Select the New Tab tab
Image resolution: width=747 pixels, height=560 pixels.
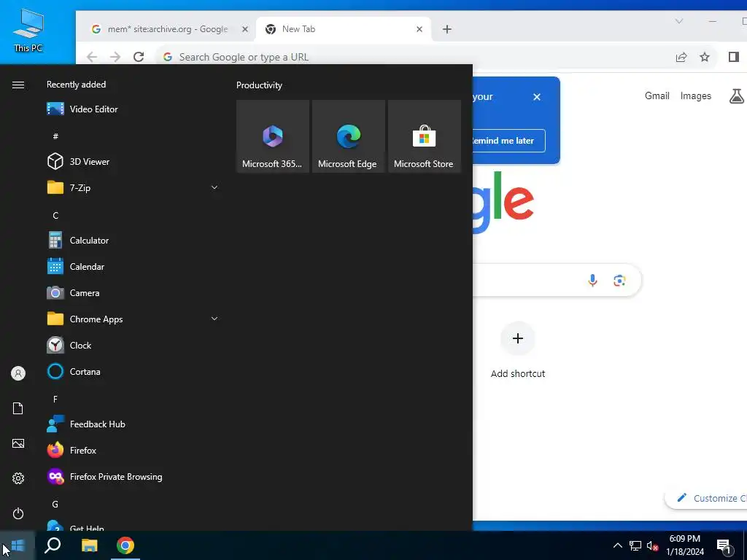tap(343, 29)
